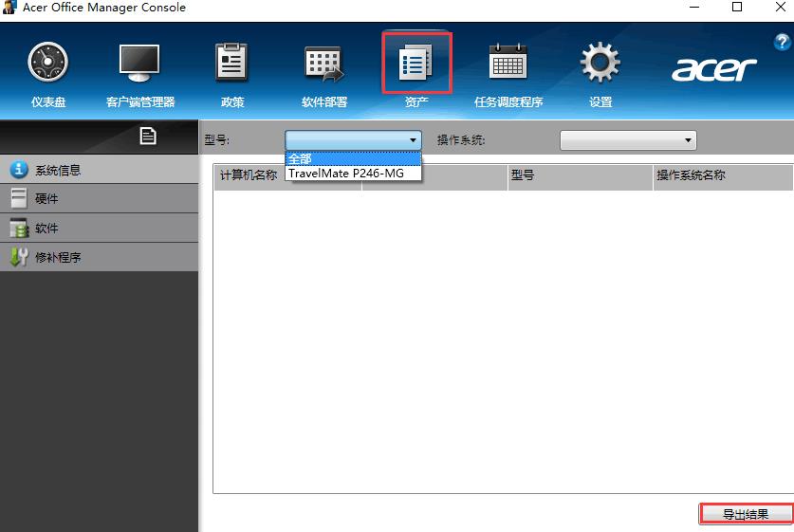Open the 政策 clipboard icon

click(231, 63)
